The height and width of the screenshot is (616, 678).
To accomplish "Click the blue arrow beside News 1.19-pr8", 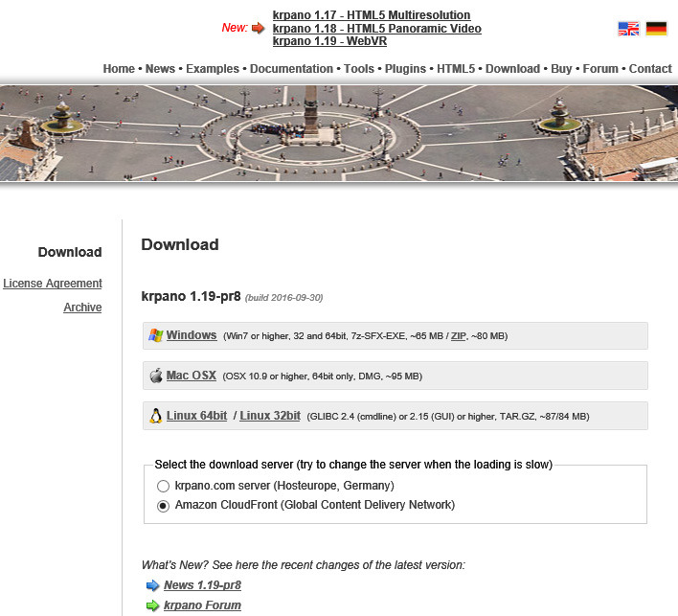I will (152, 585).
